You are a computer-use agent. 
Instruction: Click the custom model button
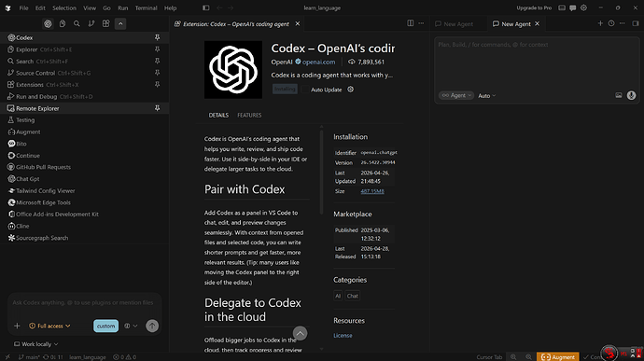coord(106,326)
